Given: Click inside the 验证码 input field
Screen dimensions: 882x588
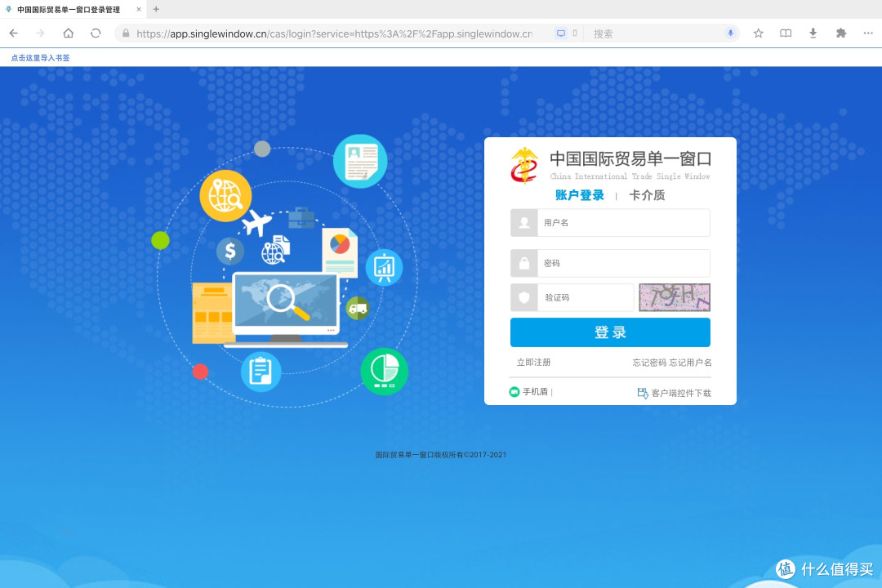Looking at the screenshot, I should coord(584,297).
